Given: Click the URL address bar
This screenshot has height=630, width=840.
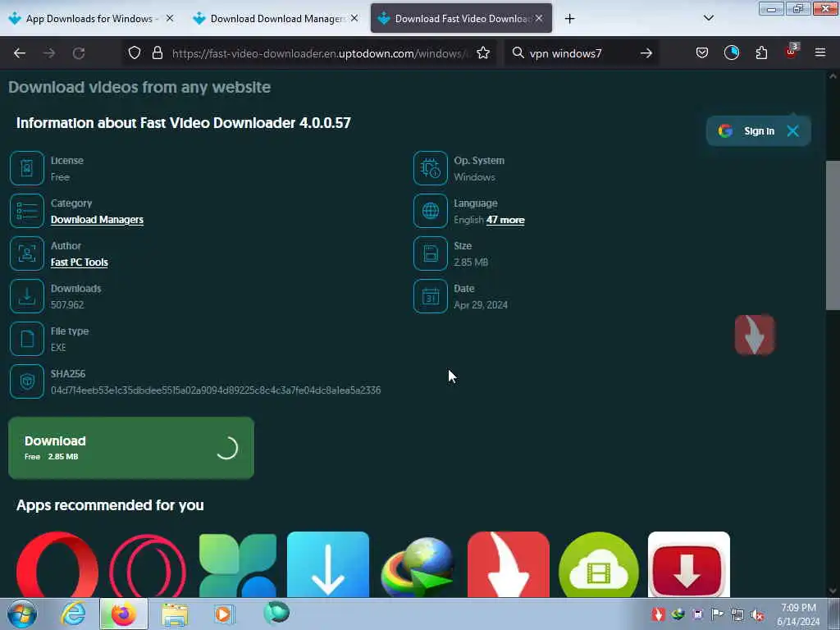Looking at the screenshot, I should pyautogui.click(x=322, y=53).
